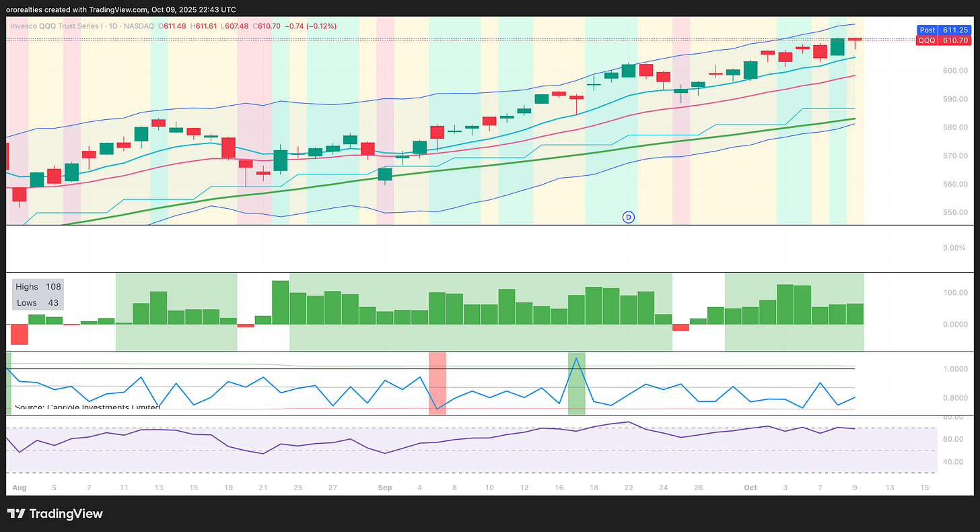980x532 pixels.
Task: Click the 590.00 price axis label
Action: coord(954,99)
